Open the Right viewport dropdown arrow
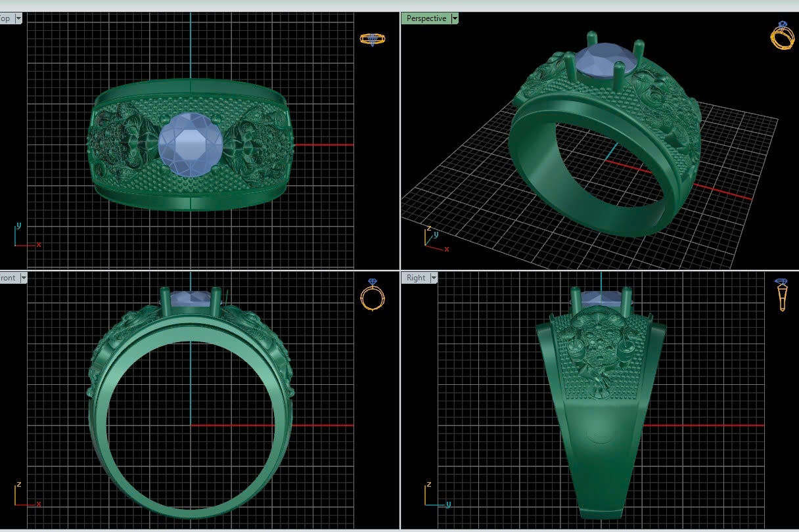 point(434,278)
